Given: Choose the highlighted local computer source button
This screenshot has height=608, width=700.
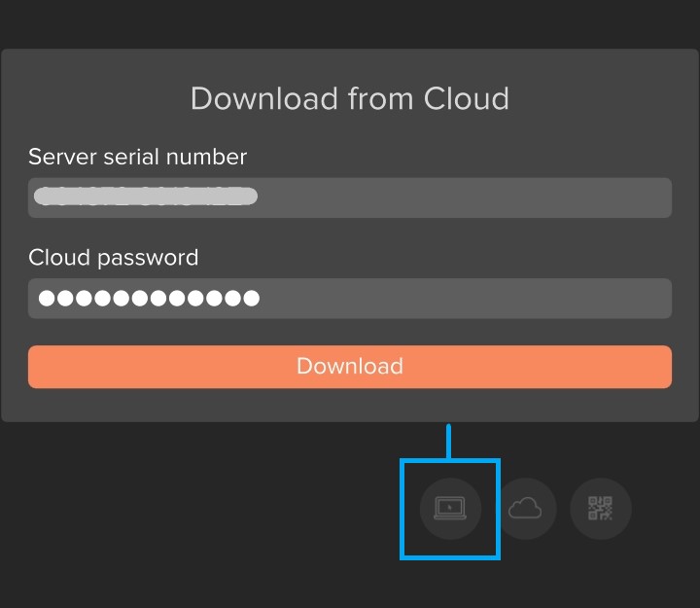Looking at the screenshot, I should (x=449, y=508).
